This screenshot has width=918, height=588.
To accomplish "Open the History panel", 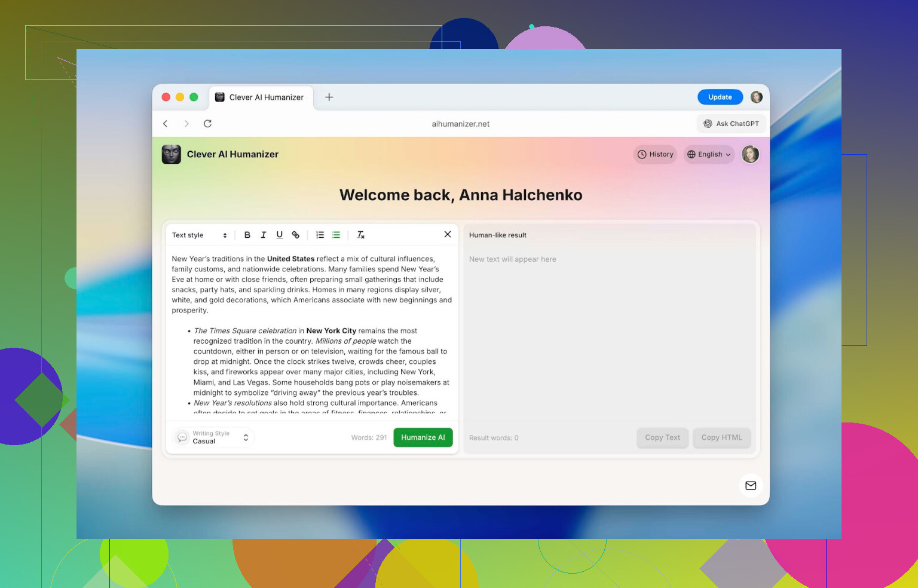I will click(x=655, y=154).
